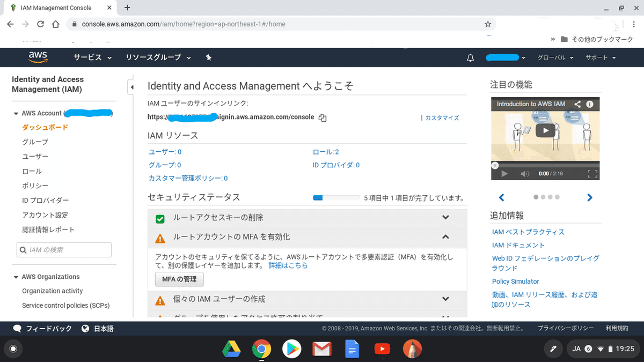Open the 詳細はこちら link
Viewport: 644px width, 362px height.
coord(288,265)
